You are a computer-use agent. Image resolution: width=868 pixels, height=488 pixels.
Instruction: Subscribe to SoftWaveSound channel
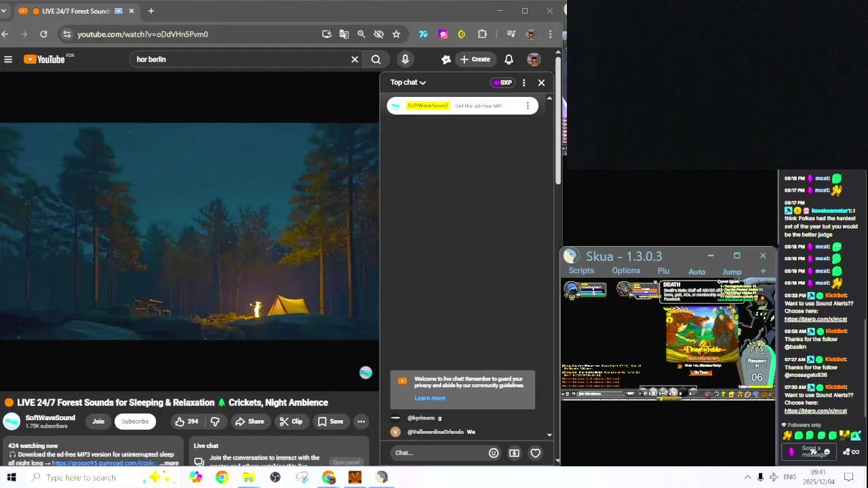pyautogui.click(x=135, y=422)
